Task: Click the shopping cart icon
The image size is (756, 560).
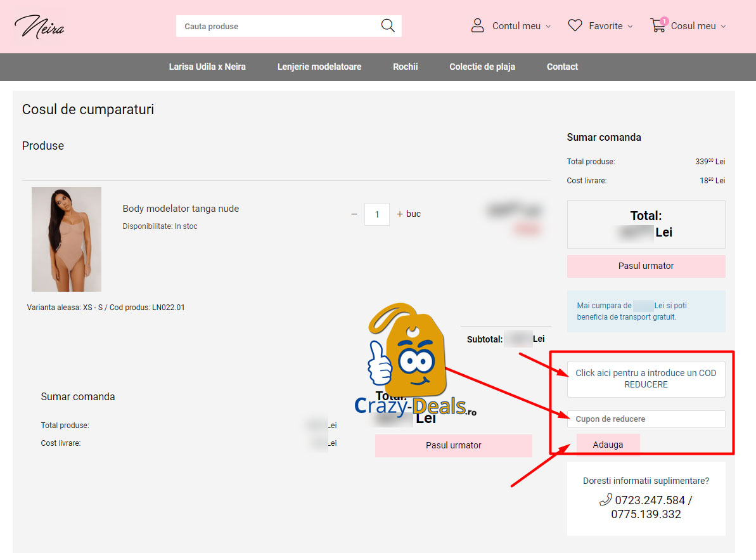Action: (x=658, y=26)
